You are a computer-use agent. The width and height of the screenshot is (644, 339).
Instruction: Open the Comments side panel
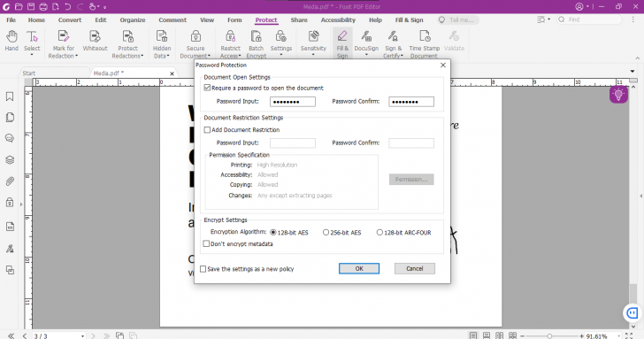[10, 138]
